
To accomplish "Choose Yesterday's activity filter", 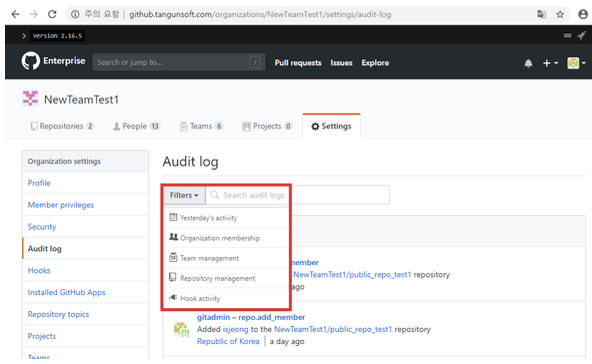I will pos(226,218).
